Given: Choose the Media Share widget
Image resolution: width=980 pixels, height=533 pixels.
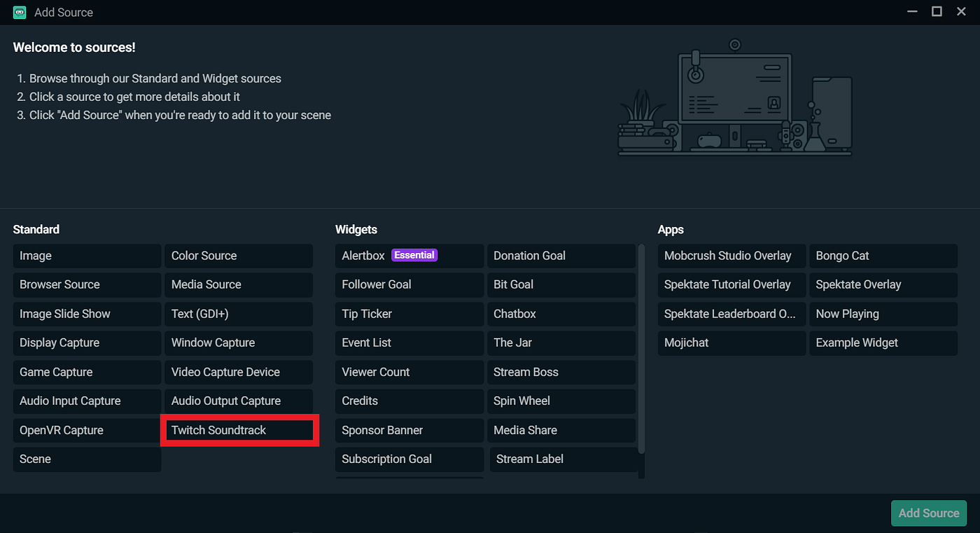Looking at the screenshot, I should pos(561,430).
